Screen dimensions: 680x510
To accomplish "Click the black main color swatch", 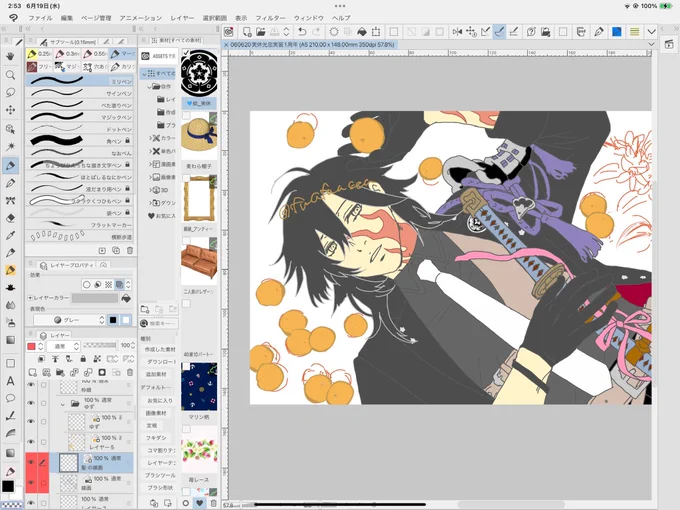I will coord(7,486).
